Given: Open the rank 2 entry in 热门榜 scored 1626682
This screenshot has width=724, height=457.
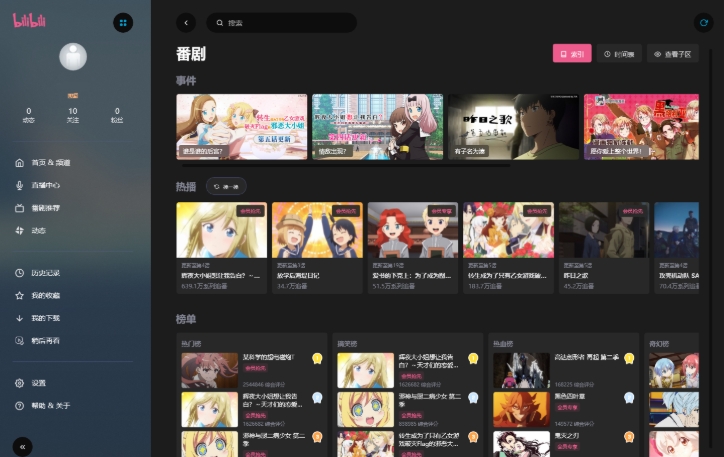Looking at the screenshot, I should (252, 409).
